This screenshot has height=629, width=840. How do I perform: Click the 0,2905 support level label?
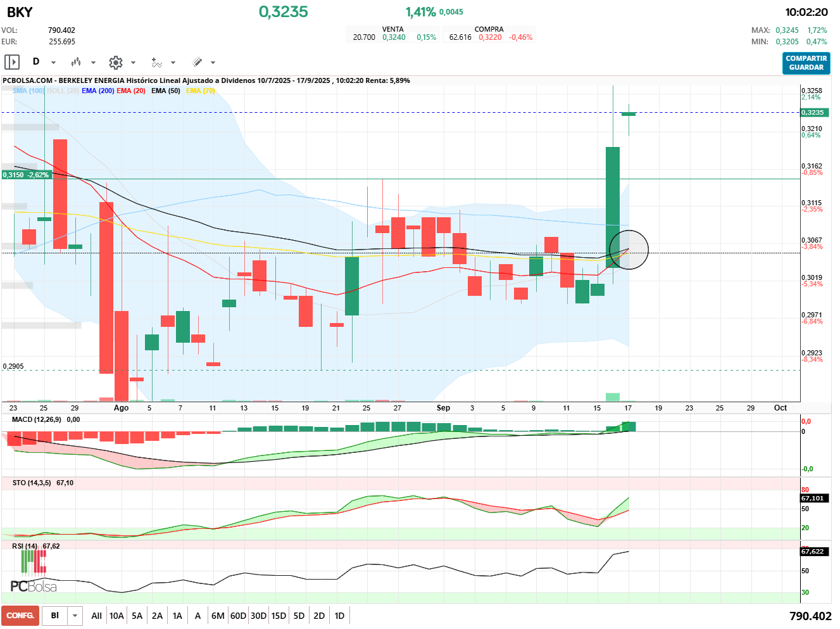coord(13,366)
